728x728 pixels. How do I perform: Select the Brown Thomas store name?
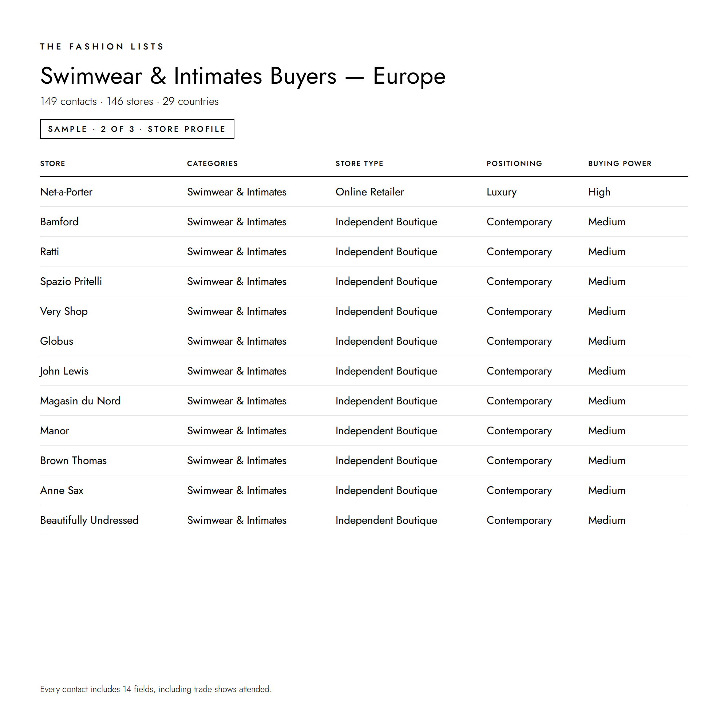click(x=74, y=460)
